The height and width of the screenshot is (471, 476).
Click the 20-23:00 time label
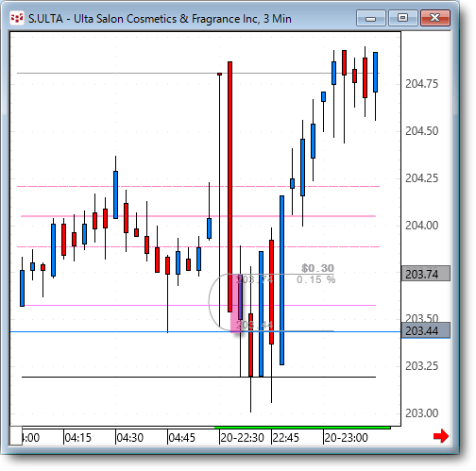(346, 438)
